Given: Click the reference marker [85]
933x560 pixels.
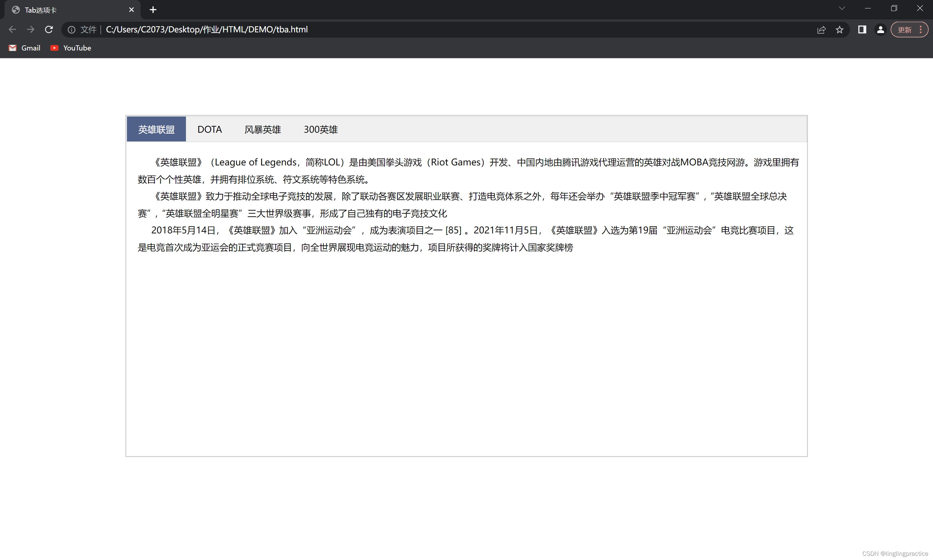Looking at the screenshot, I should point(454,230).
